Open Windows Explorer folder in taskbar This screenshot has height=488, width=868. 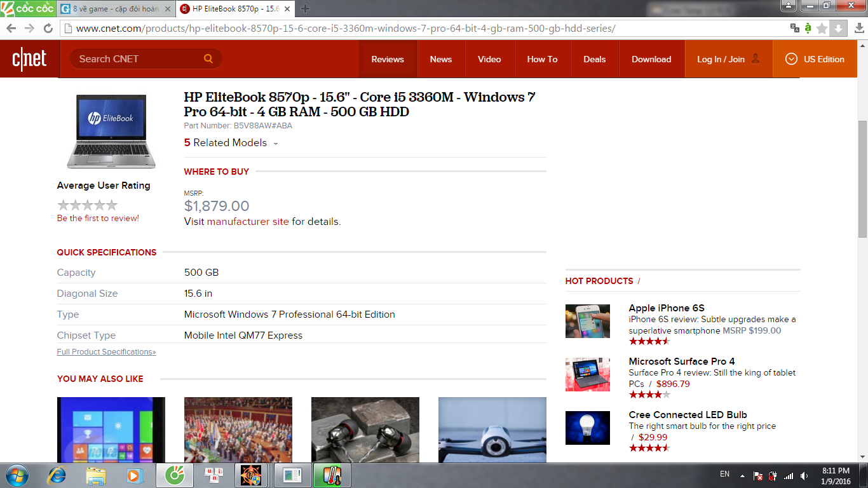point(96,475)
